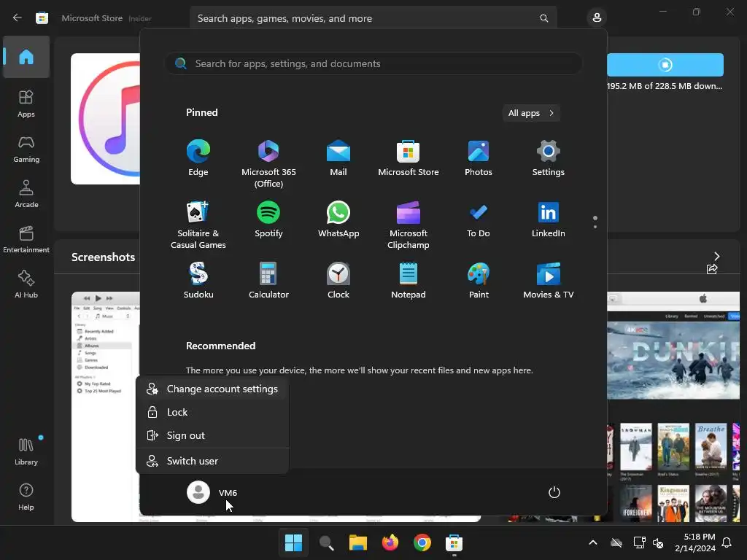Open pinned Microsoft Store app
This screenshot has width=747, height=560.
[409, 158]
